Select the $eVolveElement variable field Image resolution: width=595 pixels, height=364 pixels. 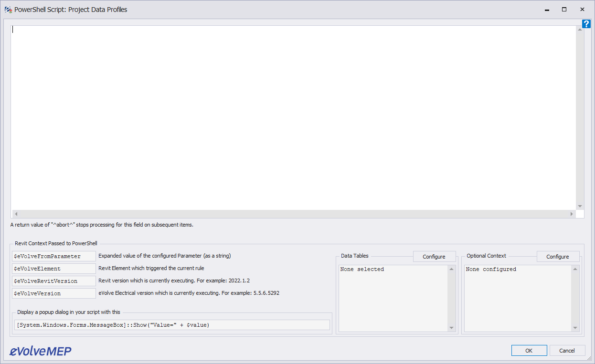coord(54,269)
